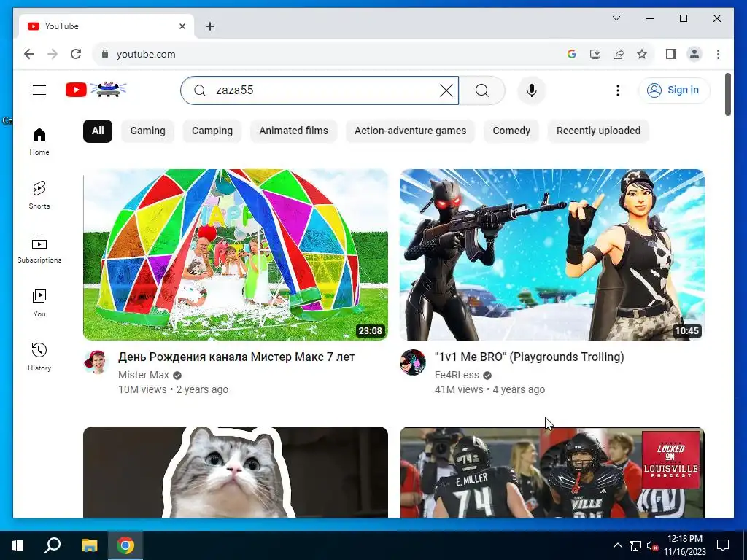View site information padlock icon
The width and height of the screenshot is (747, 560).
[x=105, y=54]
